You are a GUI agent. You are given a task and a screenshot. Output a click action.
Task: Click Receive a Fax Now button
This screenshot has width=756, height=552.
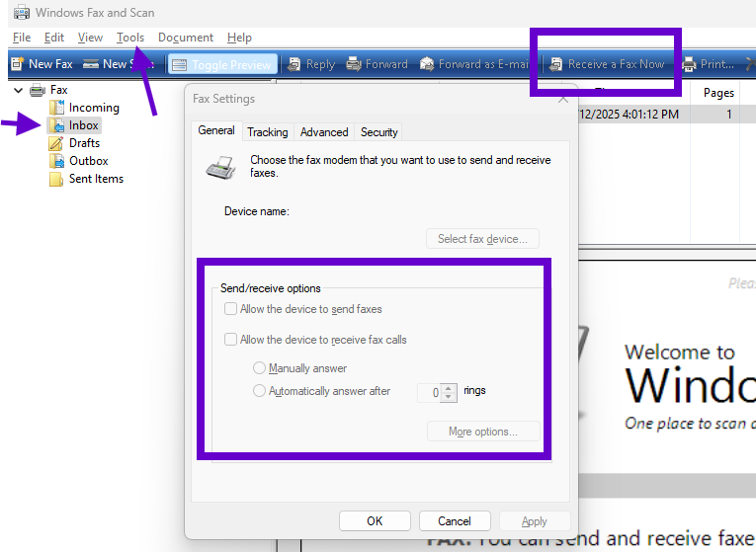tap(608, 64)
